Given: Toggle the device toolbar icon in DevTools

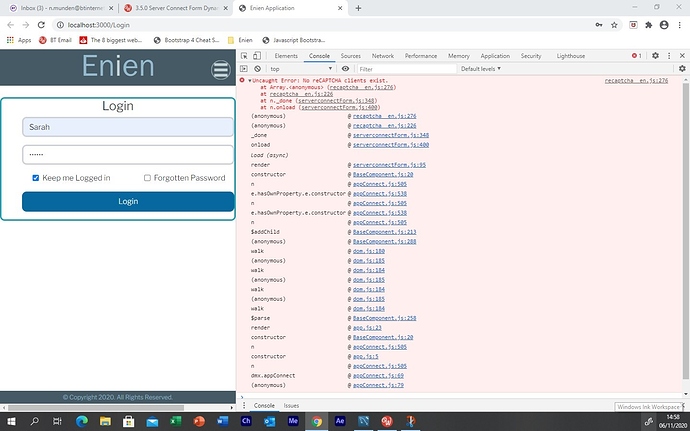Looking at the screenshot, I should (258, 56).
